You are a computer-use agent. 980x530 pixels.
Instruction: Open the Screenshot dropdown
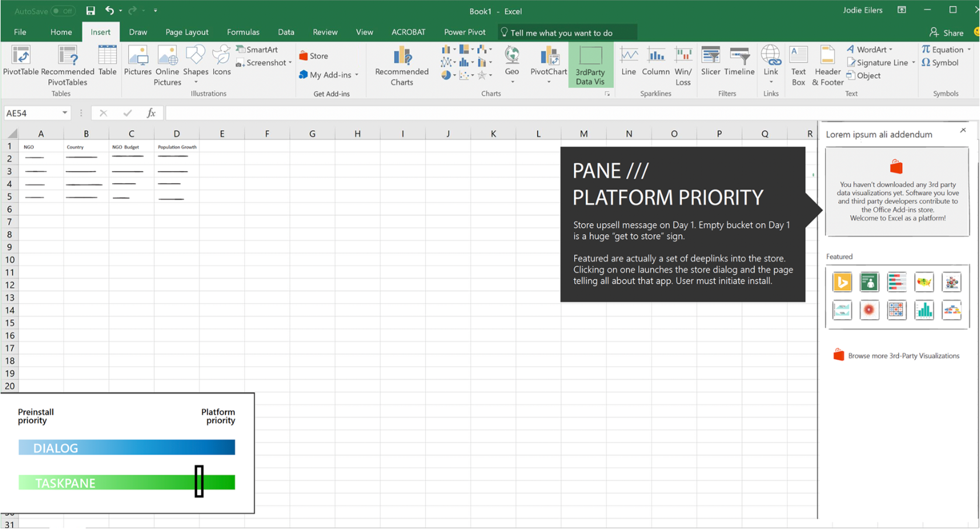coord(290,62)
